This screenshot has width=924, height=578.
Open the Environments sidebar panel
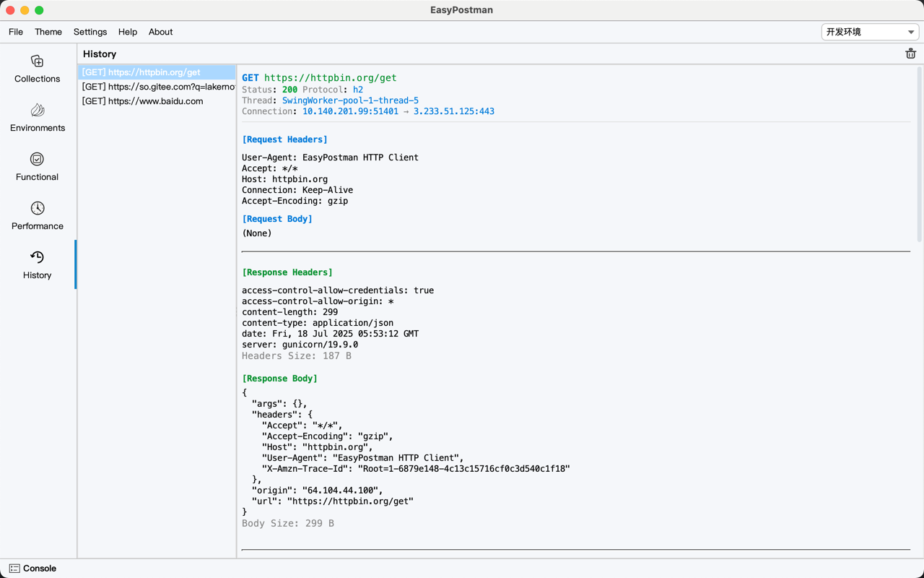click(x=37, y=118)
